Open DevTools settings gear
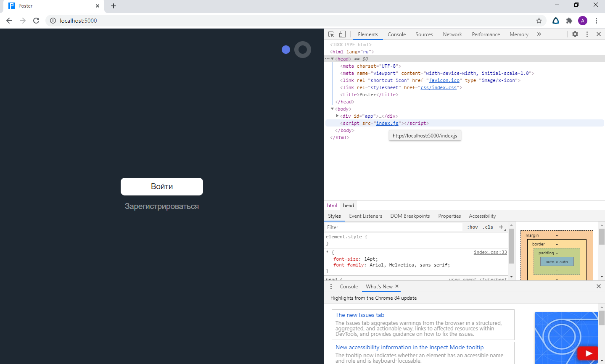Screen dimensions: 605x364 point(575,34)
